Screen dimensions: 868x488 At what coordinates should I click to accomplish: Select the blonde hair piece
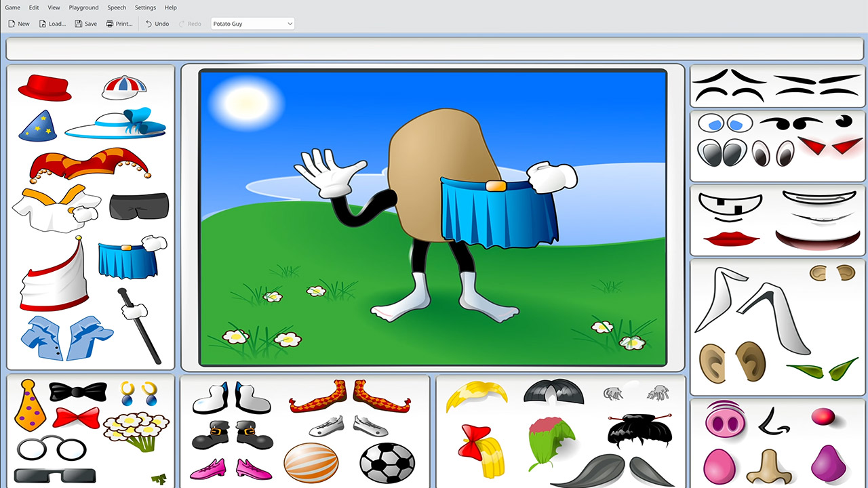tap(477, 396)
